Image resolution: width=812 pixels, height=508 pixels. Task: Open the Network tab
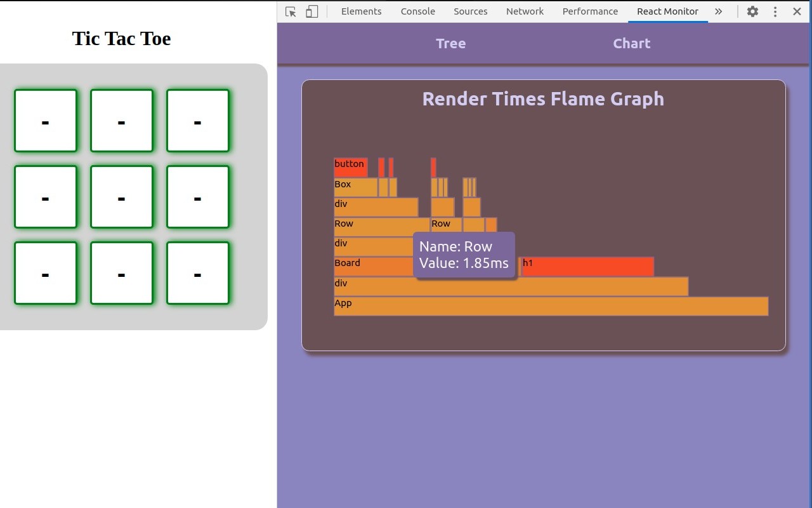tap(525, 11)
